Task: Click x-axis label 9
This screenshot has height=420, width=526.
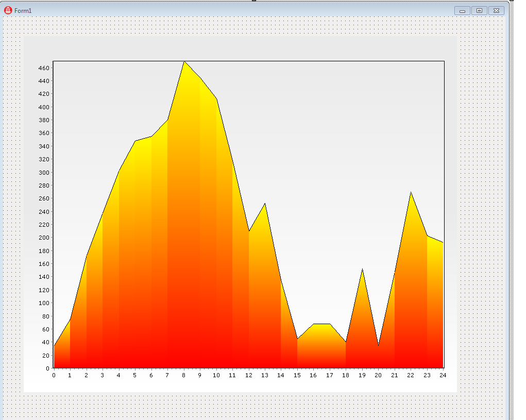Action: pos(199,375)
